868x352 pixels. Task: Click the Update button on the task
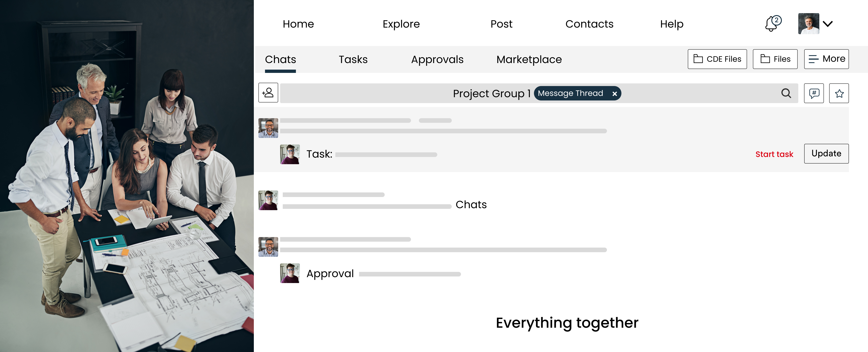pos(826,153)
